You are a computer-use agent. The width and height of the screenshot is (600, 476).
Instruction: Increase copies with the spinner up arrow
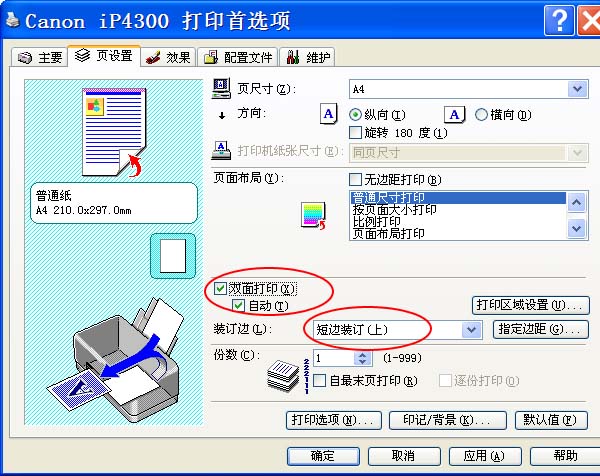[x=362, y=355]
